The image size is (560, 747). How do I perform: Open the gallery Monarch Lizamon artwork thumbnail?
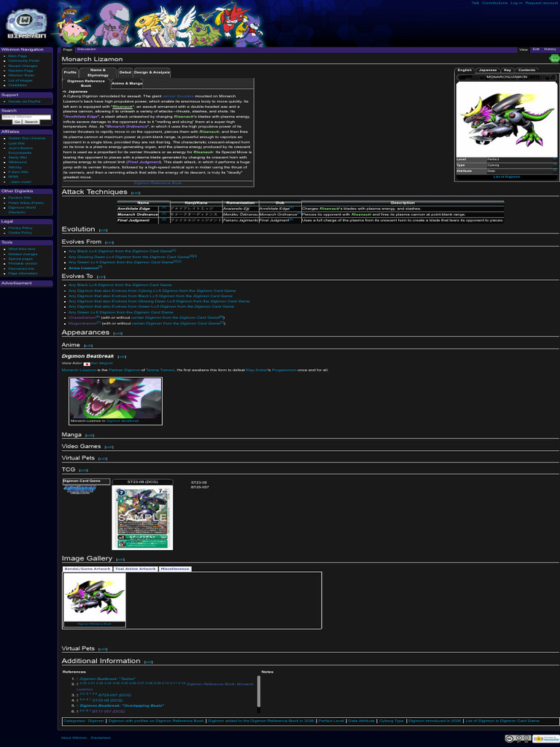pyautogui.click(x=95, y=597)
